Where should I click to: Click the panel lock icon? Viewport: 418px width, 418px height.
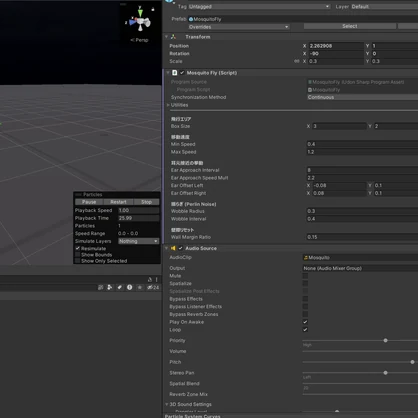150,279
